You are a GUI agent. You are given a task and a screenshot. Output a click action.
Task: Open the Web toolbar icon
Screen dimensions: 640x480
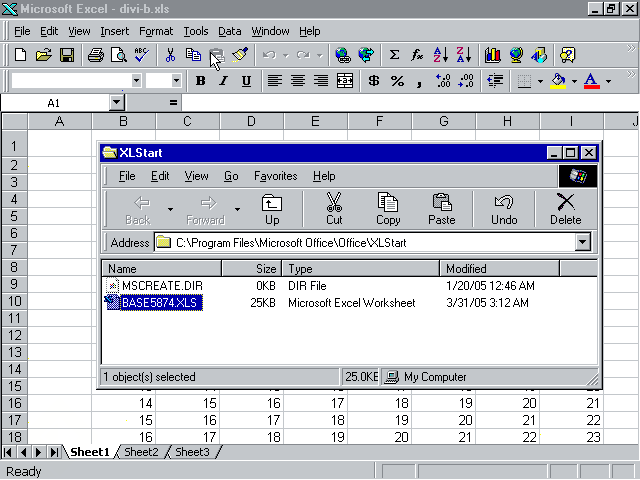[x=366, y=55]
